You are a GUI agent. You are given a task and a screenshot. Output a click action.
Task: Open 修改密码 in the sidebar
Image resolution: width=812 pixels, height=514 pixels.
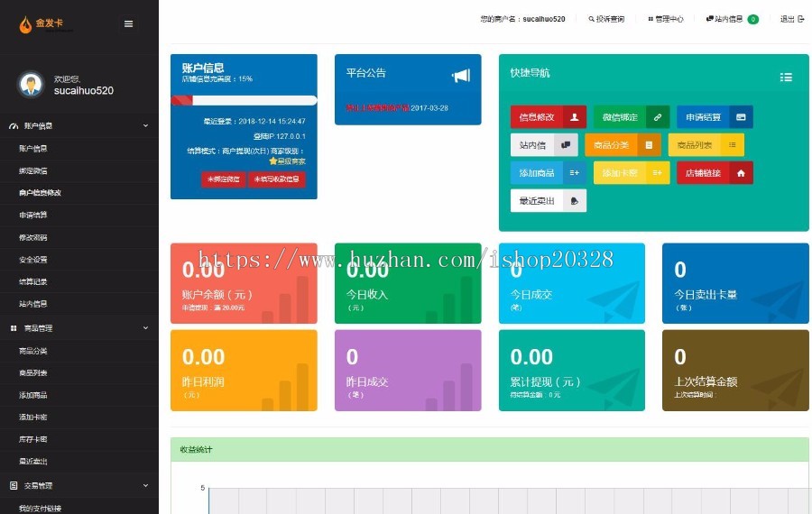pyautogui.click(x=33, y=237)
